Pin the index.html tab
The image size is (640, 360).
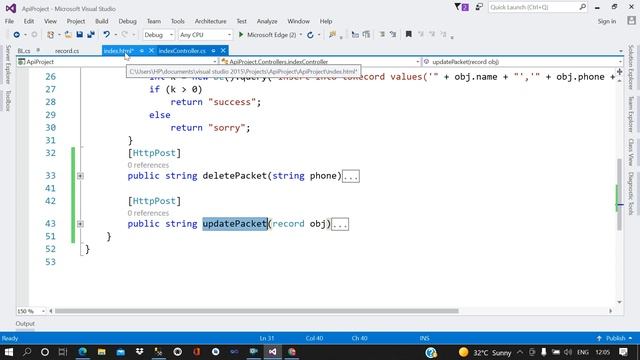142,51
